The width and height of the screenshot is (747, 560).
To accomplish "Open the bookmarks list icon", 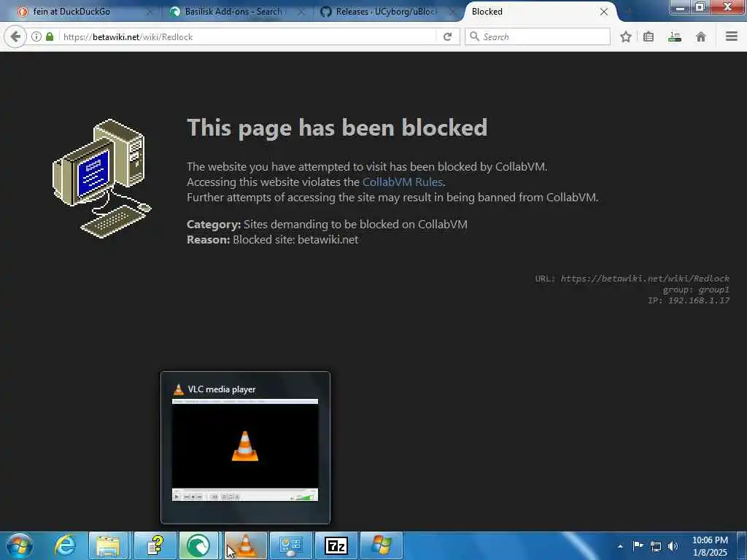I will [649, 36].
